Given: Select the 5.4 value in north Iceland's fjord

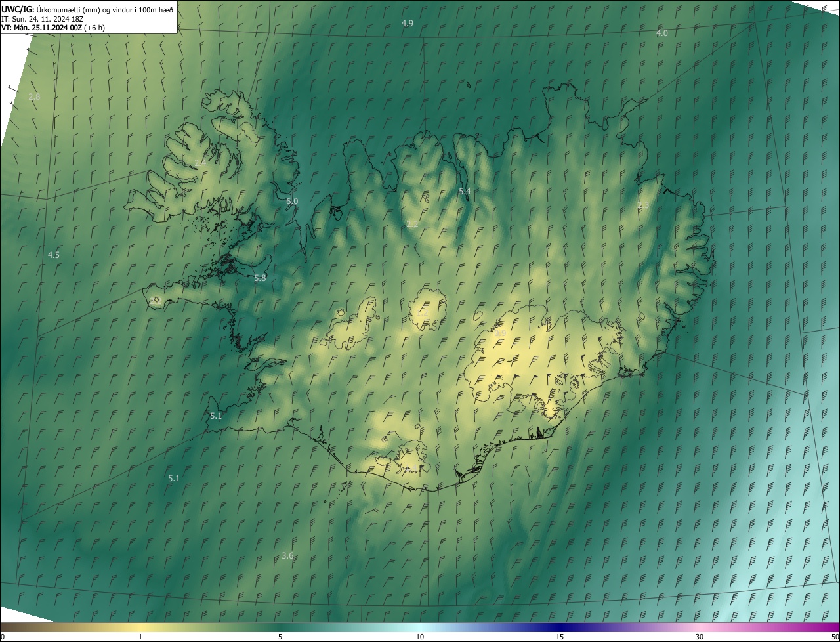Looking at the screenshot, I should pyautogui.click(x=465, y=192).
